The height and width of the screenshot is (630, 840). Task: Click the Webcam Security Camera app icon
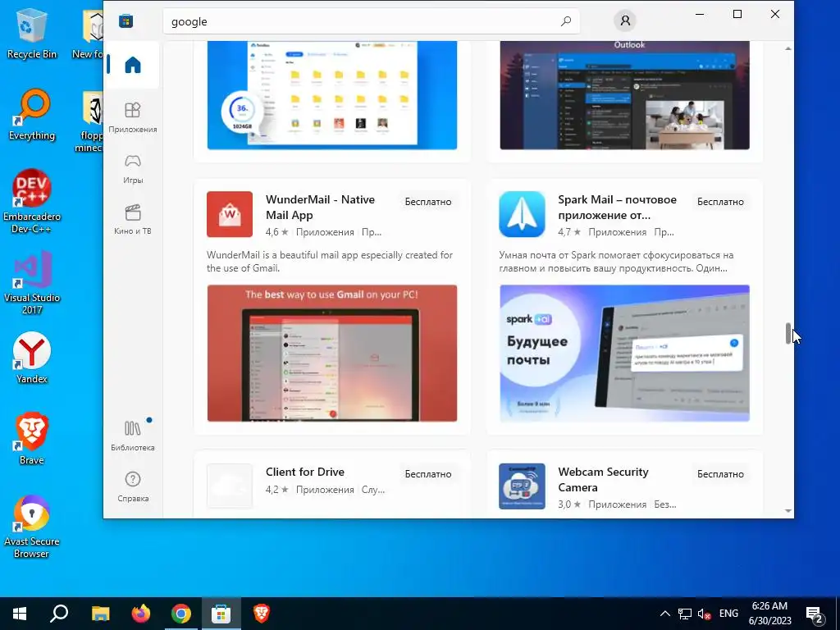(x=522, y=486)
